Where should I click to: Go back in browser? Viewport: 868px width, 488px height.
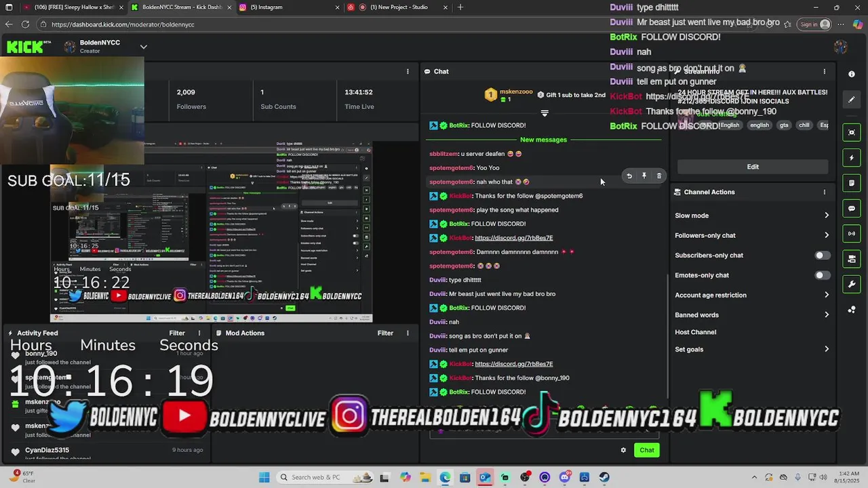point(9,24)
